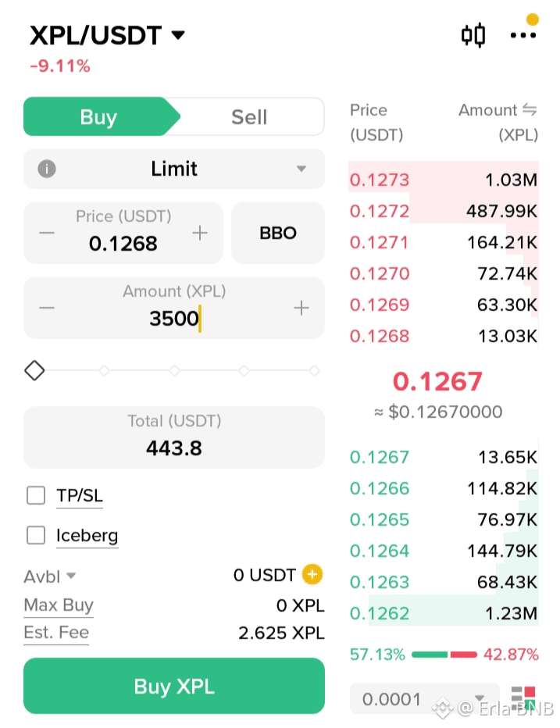Open the three-dot more options menu
The height and width of the screenshot is (728, 560).
(x=523, y=35)
